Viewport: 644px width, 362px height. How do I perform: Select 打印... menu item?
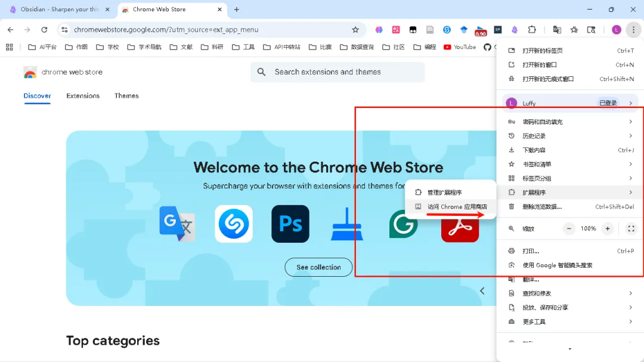[x=570, y=251]
